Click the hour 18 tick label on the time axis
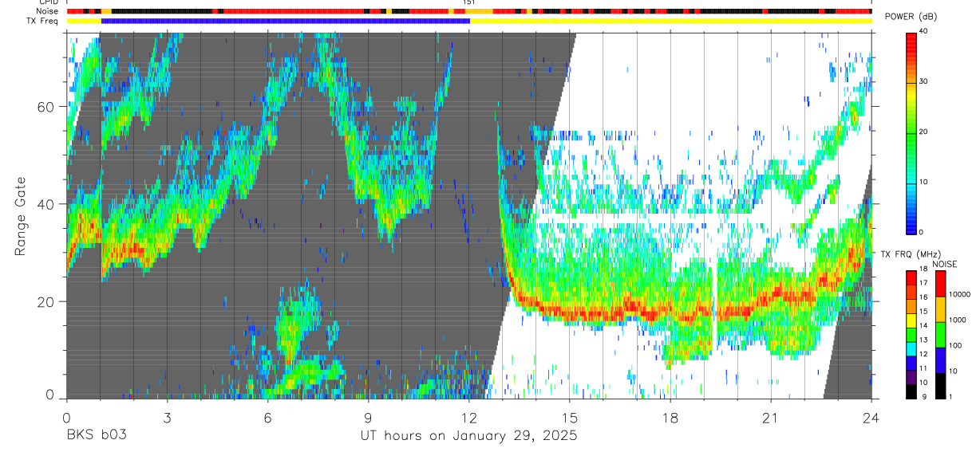Viewport: 980px width, 452px height. tap(670, 417)
